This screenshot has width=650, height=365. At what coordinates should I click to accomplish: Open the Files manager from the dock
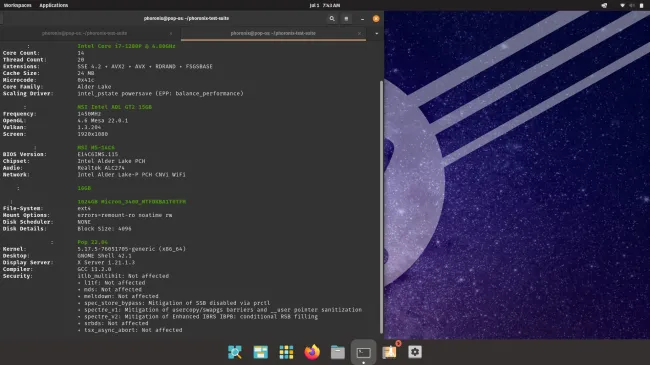[338, 352]
